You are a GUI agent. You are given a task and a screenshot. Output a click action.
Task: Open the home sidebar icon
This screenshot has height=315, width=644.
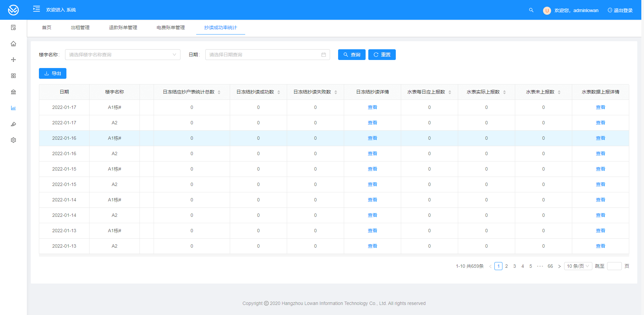13,44
